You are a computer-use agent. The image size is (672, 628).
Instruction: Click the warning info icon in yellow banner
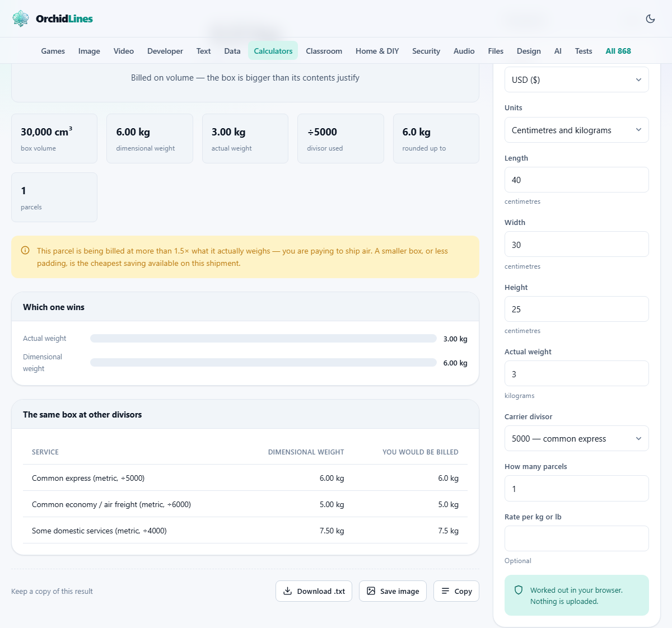[x=25, y=251]
